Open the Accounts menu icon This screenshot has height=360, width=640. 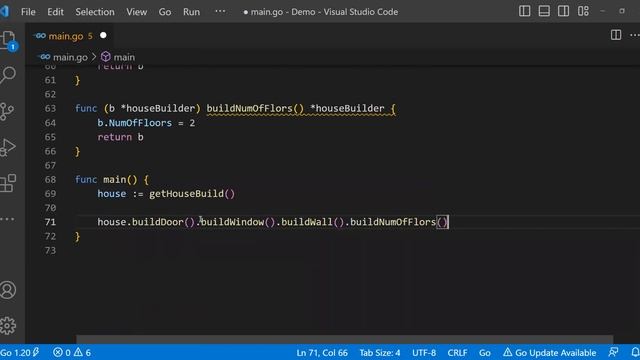(8, 290)
